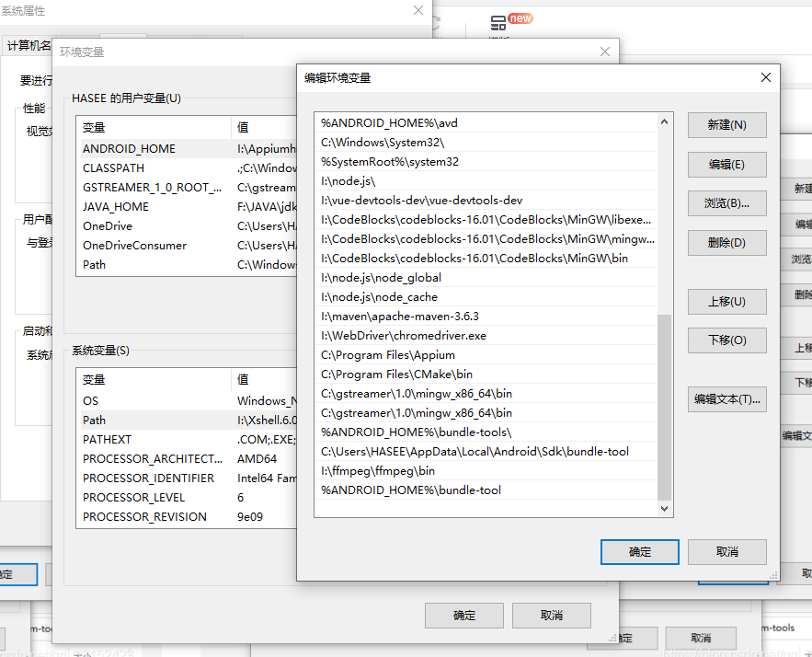The width and height of the screenshot is (812, 657).
Task: Click scroll down arrow in path list
Action: coord(665,509)
